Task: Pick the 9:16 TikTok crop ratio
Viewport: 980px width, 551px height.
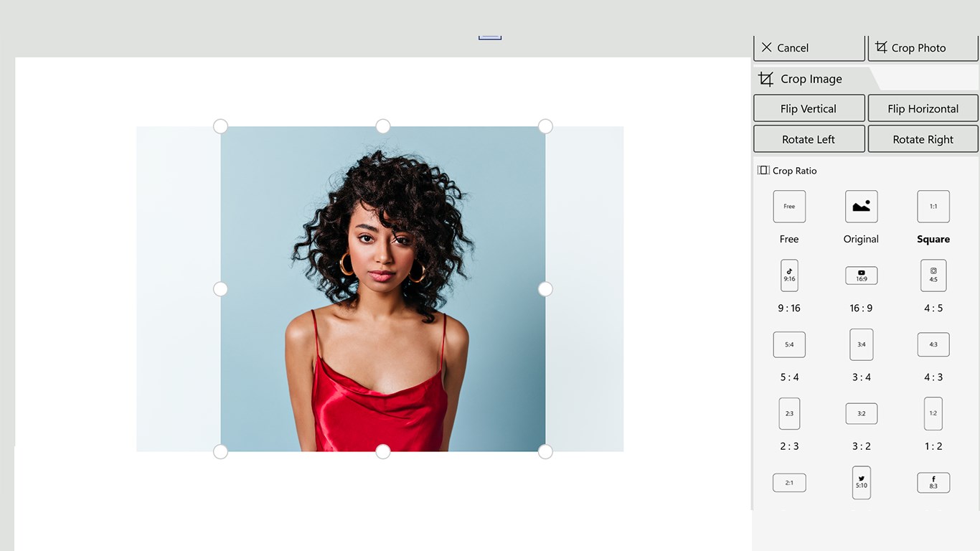Action: point(789,275)
